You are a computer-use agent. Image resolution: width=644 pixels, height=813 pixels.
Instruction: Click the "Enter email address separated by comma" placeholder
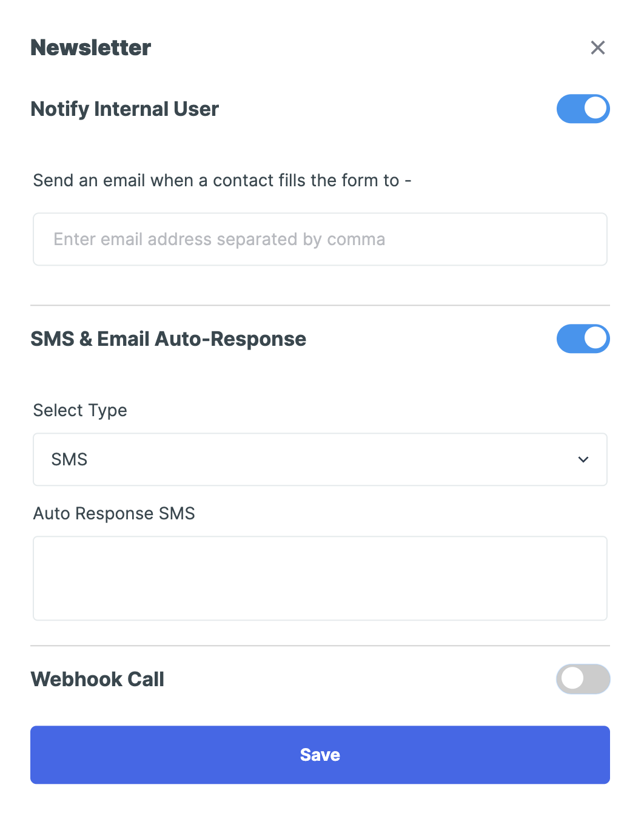coord(219,240)
